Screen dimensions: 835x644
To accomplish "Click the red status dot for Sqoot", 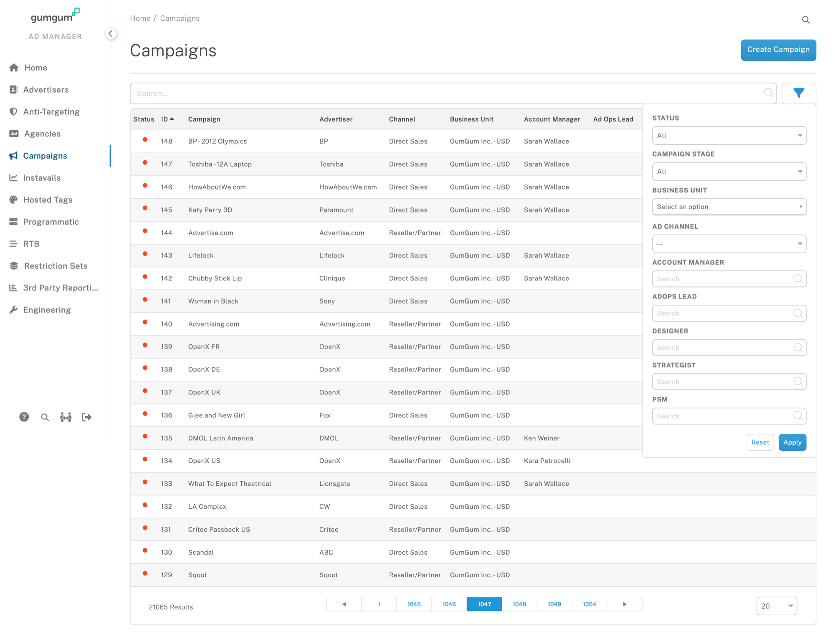I will (x=145, y=573).
